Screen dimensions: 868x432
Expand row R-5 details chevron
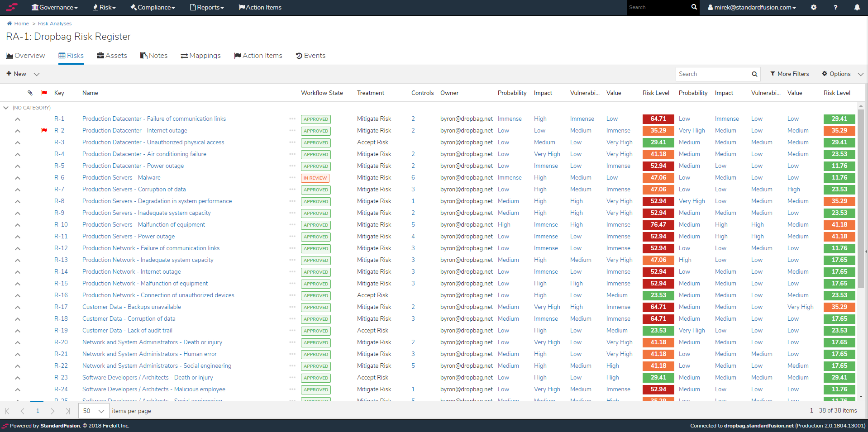pyautogui.click(x=17, y=166)
